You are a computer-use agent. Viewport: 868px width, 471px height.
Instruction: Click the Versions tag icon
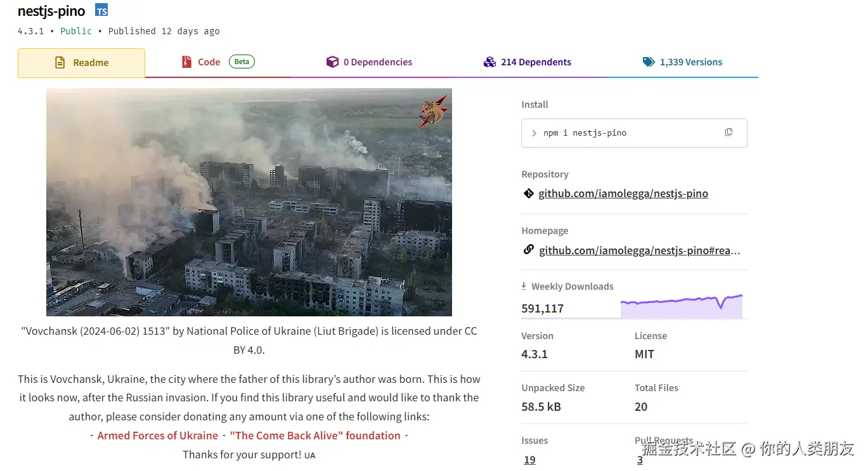(648, 62)
